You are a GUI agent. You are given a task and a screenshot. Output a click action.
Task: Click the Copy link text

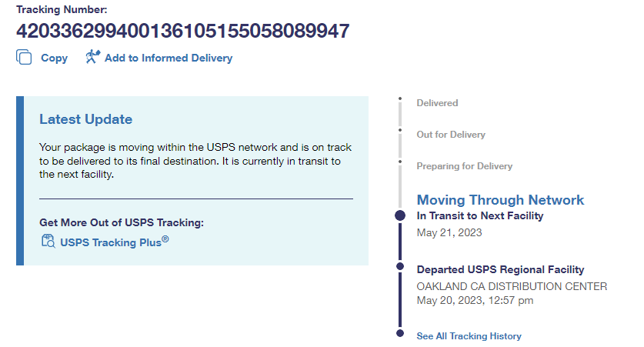coord(54,58)
